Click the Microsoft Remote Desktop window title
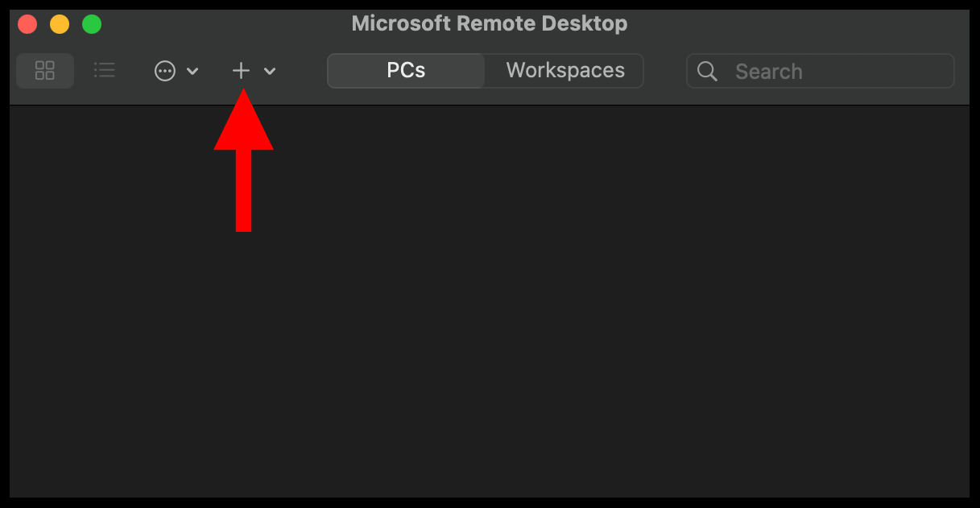This screenshot has height=508, width=980. (490, 24)
